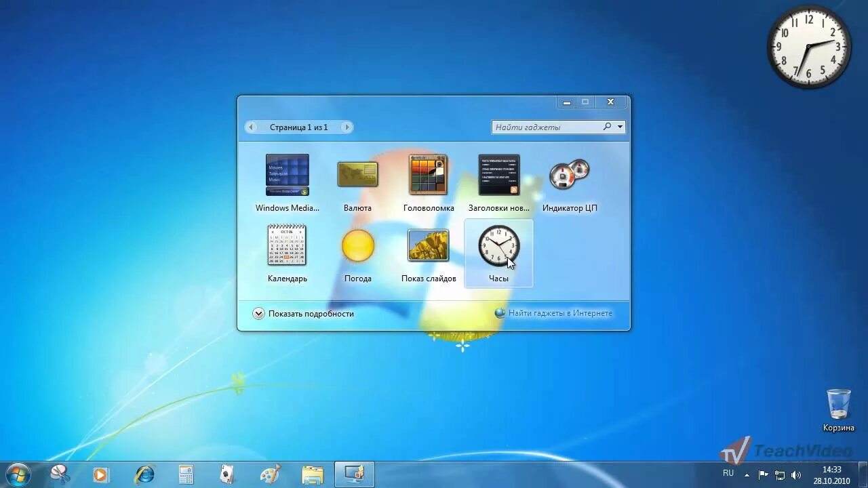Viewport: 868px width, 488px height.
Task: Select the Погода weather gadget
Action: [x=357, y=253]
